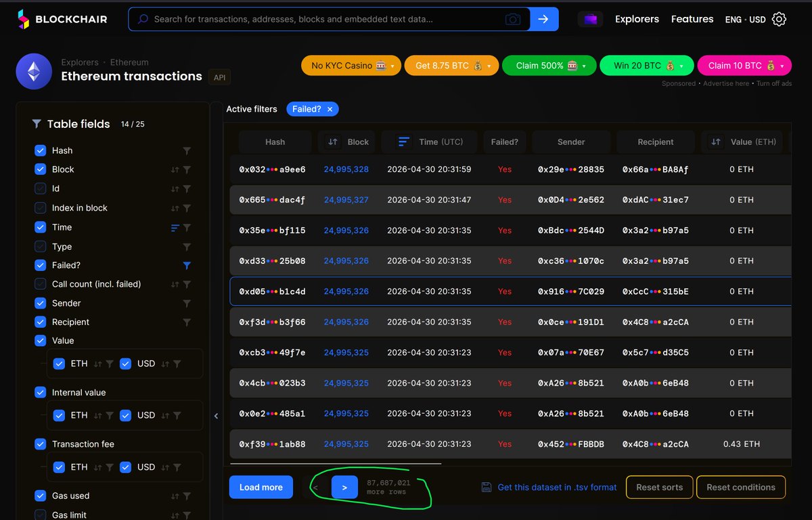
Task: Uncheck the Sender field checkbox
Action: 40,303
